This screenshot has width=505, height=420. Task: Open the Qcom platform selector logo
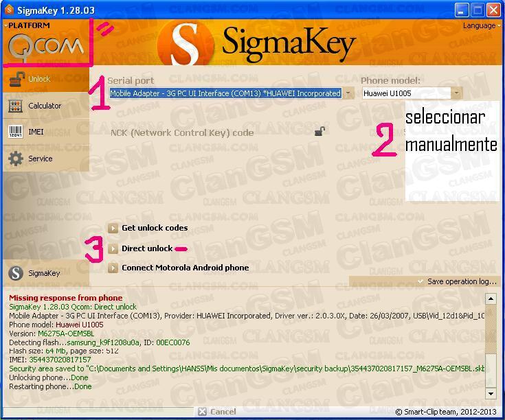coord(45,47)
